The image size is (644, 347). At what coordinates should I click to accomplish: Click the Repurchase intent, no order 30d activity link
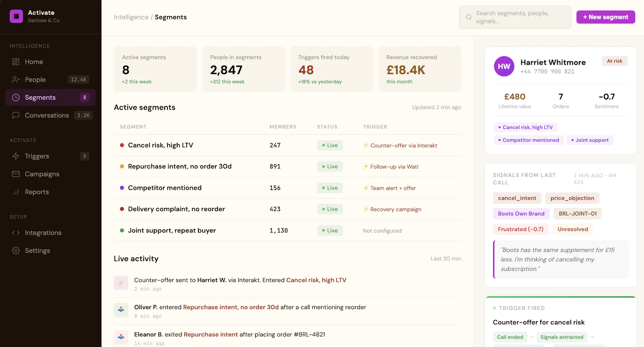click(x=231, y=307)
